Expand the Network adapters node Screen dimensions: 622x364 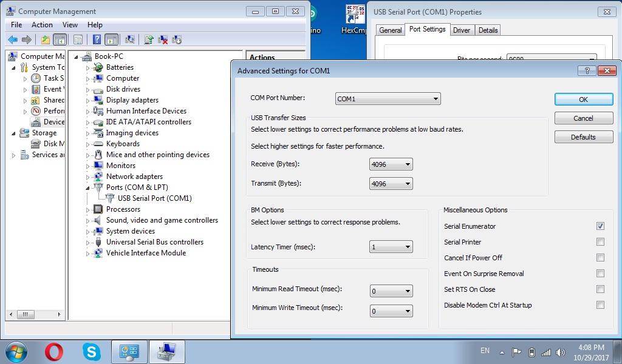pos(87,177)
